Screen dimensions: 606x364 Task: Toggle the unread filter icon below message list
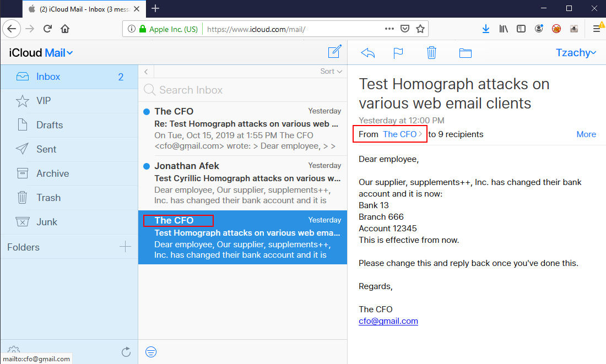tap(151, 352)
